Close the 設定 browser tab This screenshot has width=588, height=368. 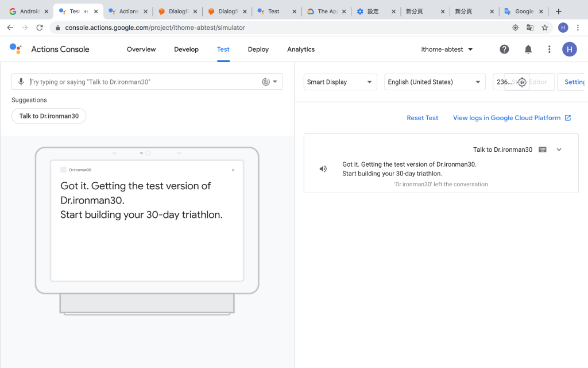click(393, 11)
